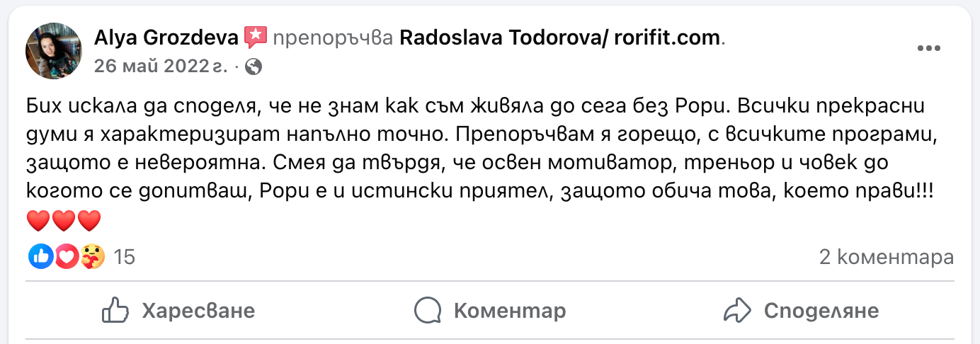Click the three red heart emojis
This screenshot has width=980, height=344.
click(64, 222)
